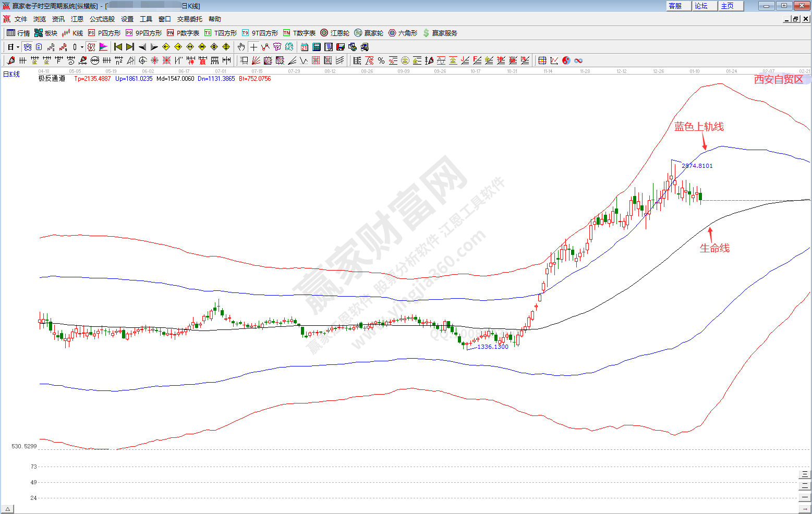
Task: Click the 六角形 hexagon tool
Action: tap(403, 33)
